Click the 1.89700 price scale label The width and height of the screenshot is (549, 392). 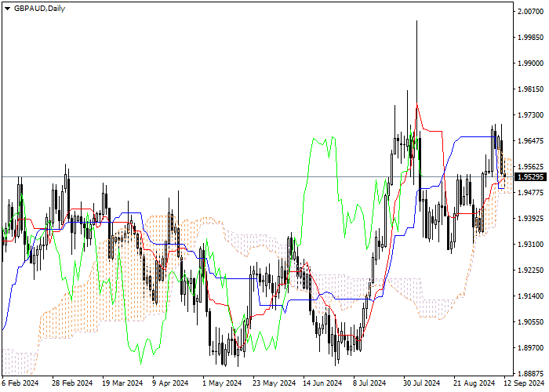click(531, 348)
